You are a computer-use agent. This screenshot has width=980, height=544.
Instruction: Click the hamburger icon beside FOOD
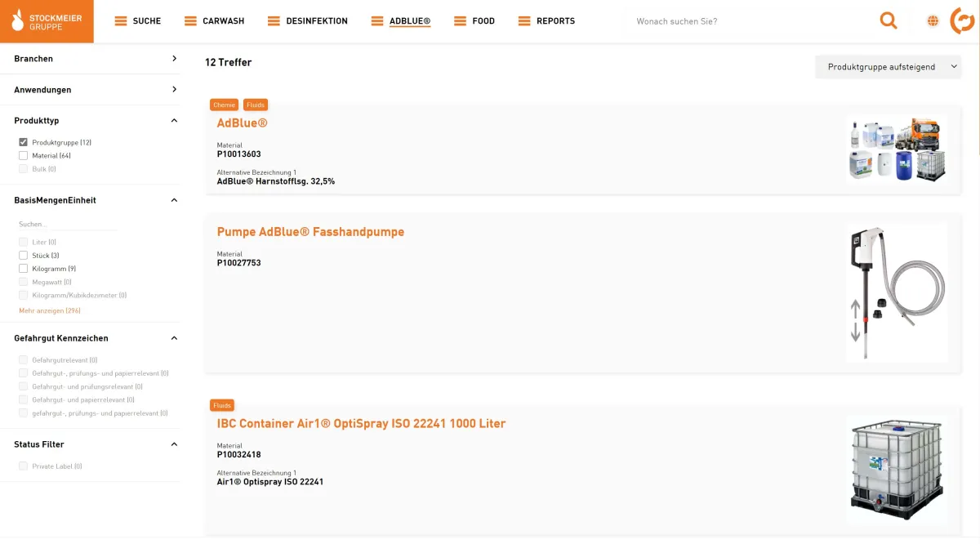461,21
